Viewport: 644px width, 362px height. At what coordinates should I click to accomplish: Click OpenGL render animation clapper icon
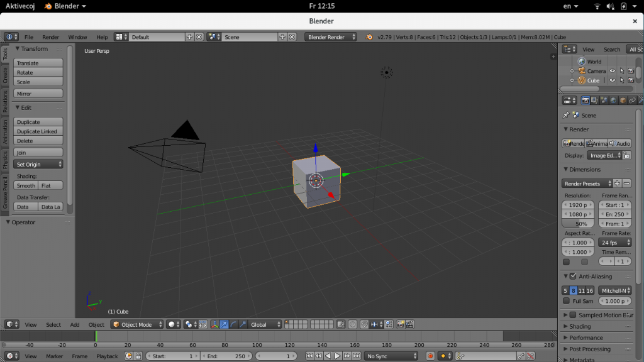click(409, 324)
